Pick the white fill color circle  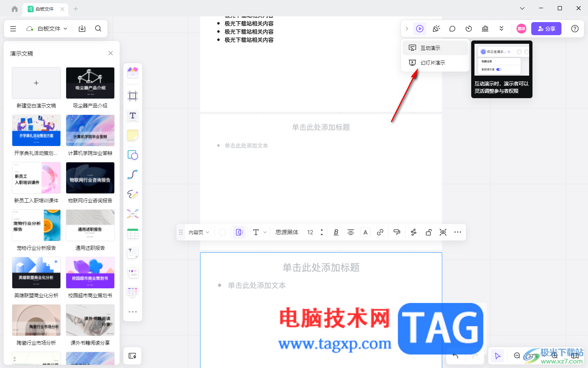point(223,232)
